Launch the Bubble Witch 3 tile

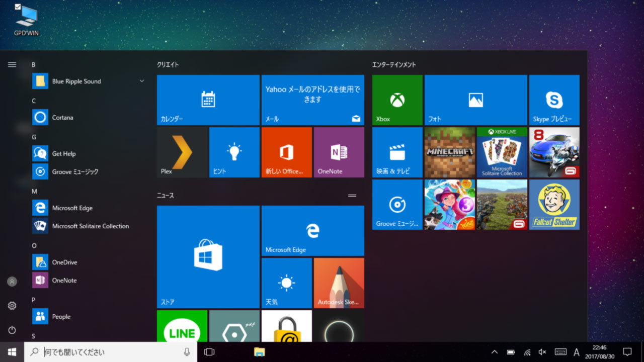coord(449,205)
